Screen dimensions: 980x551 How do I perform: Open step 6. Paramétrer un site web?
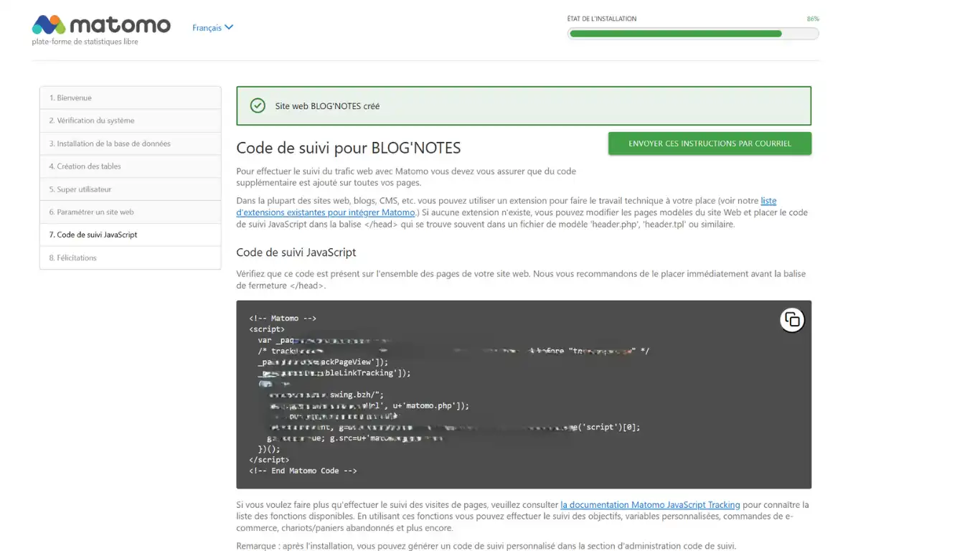[130, 212]
